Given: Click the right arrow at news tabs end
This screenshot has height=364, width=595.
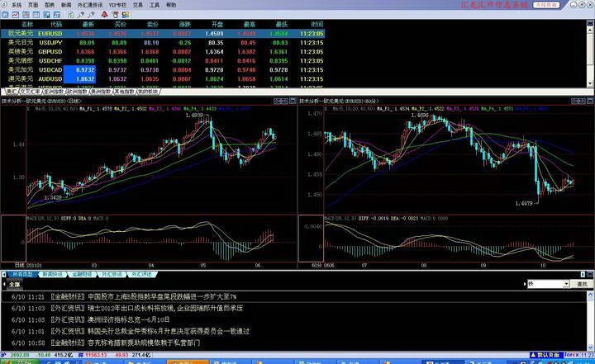Looking at the screenshot, I should pyautogui.click(x=583, y=274).
